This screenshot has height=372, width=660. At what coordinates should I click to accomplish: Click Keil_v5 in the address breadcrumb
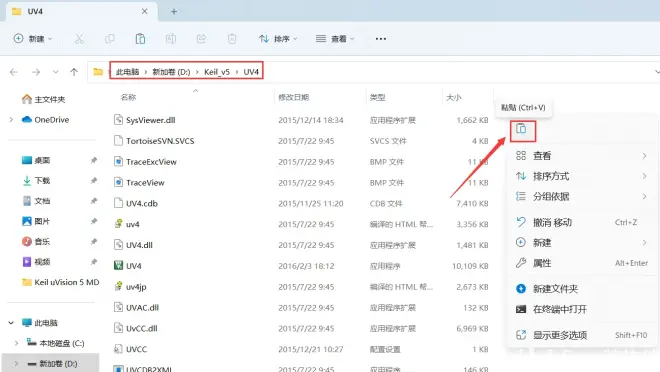217,72
